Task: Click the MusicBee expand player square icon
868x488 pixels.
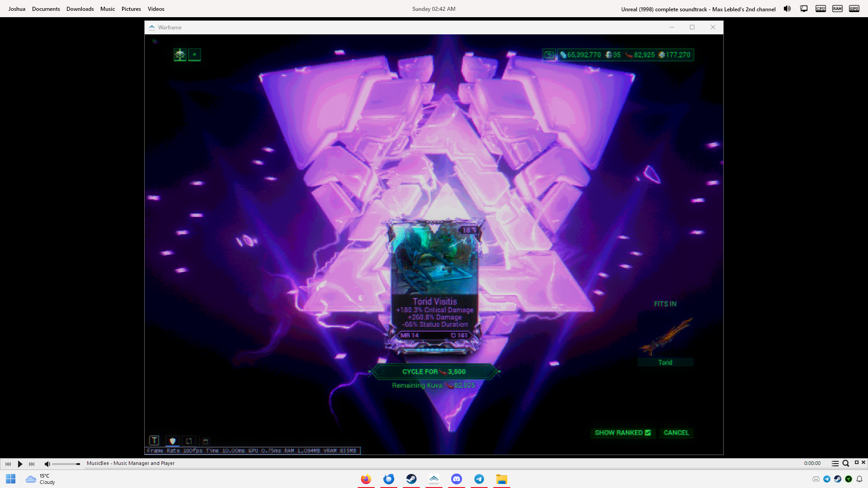Action: [x=857, y=462]
